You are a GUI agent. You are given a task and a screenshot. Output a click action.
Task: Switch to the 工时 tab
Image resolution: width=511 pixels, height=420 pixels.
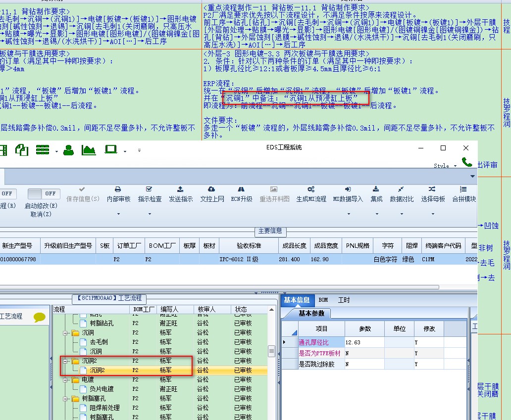344,300
